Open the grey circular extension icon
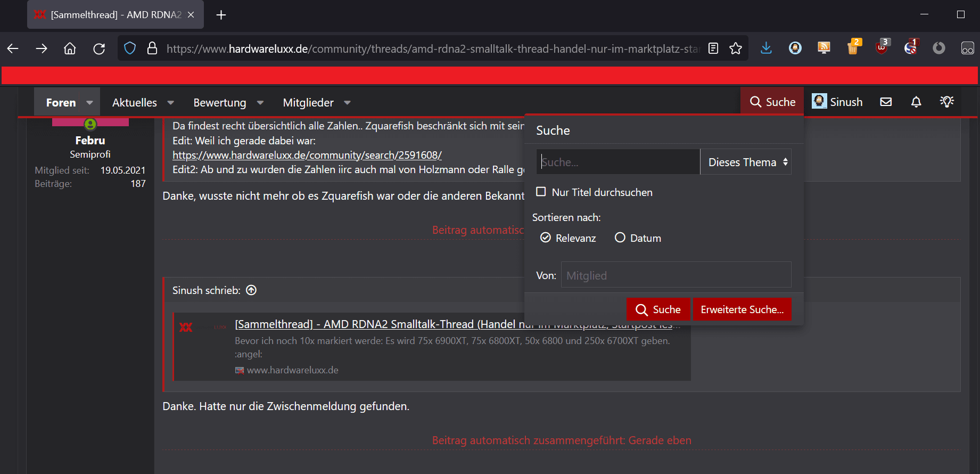 tap(939, 48)
